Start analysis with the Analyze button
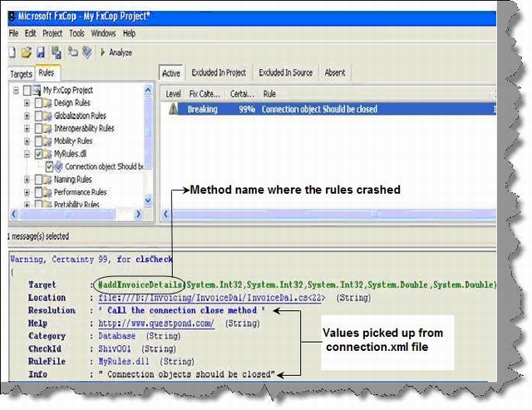Image resolution: width=532 pixels, height=410 pixels. pyautogui.click(x=116, y=52)
